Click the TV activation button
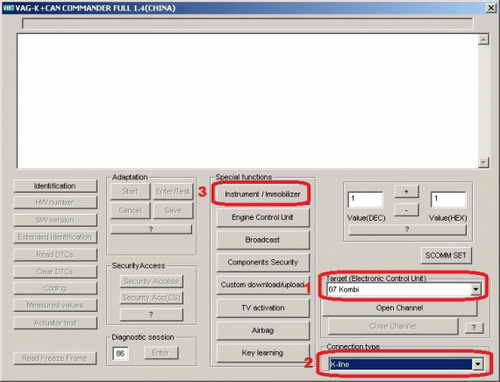This screenshot has width=500, height=382. pos(263,308)
